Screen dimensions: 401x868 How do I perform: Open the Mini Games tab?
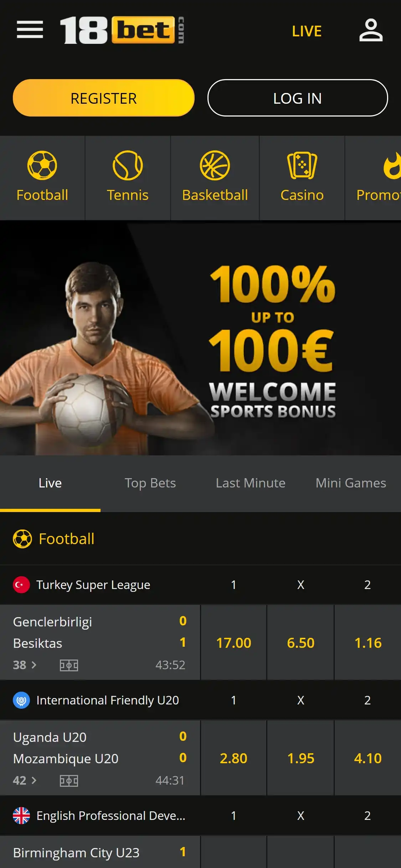point(351,483)
